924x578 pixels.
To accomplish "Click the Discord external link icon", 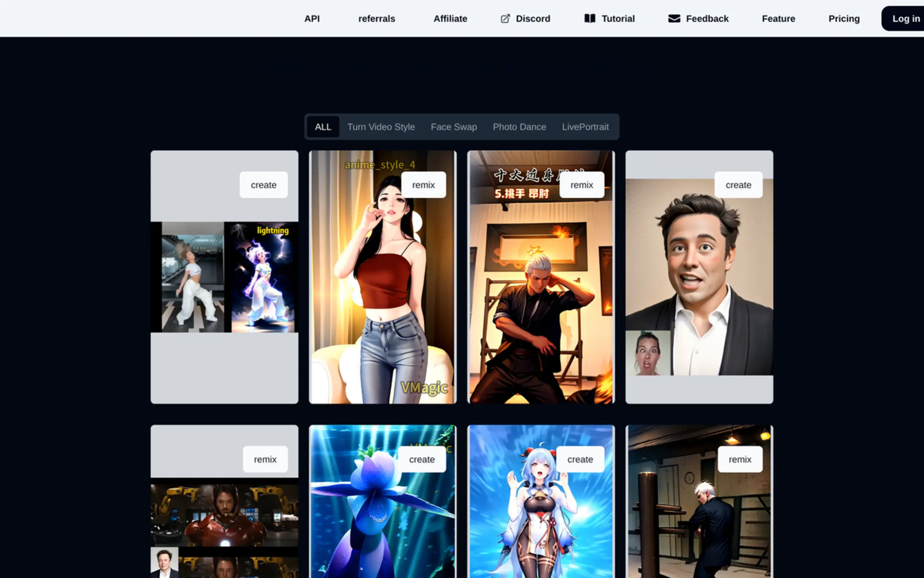I will tap(505, 19).
